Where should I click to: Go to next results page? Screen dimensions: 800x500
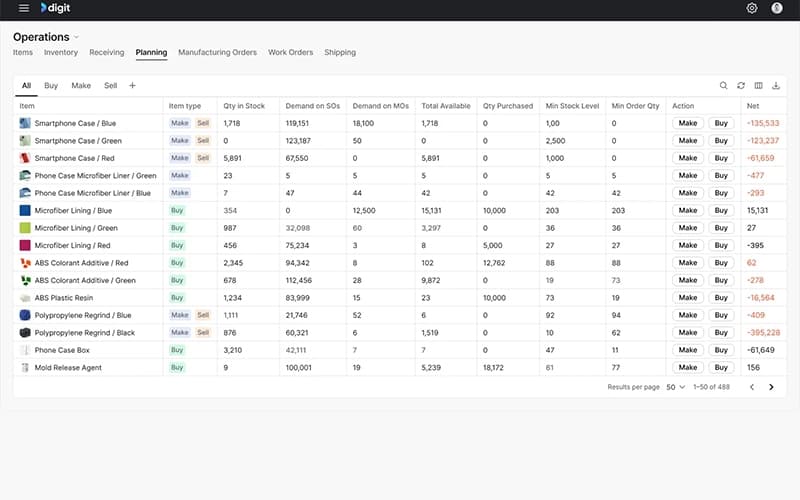click(x=771, y=387)
